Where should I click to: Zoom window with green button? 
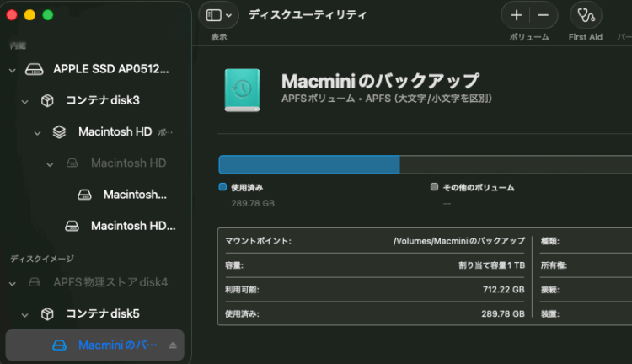click(x=47, y=15)
